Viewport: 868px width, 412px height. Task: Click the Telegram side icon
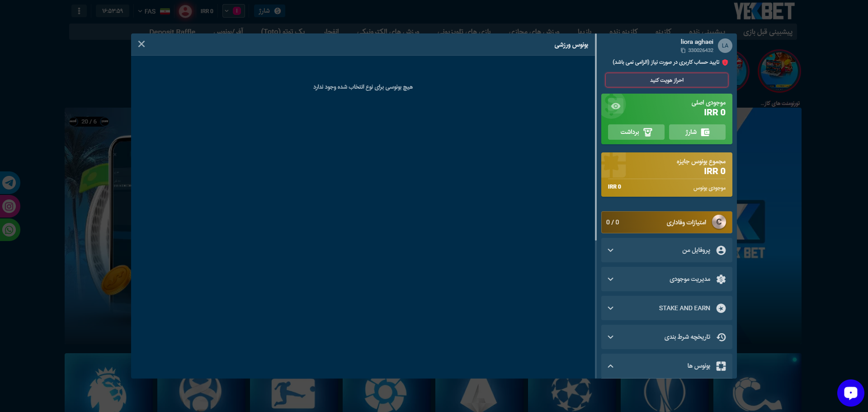click(x=9, y=183)
